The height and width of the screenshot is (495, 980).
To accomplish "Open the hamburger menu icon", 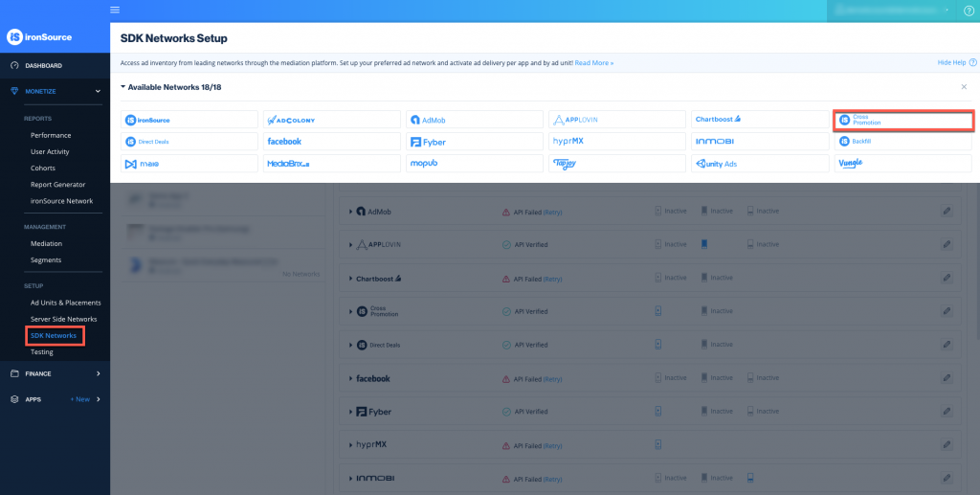I will (x=116, y=10).
